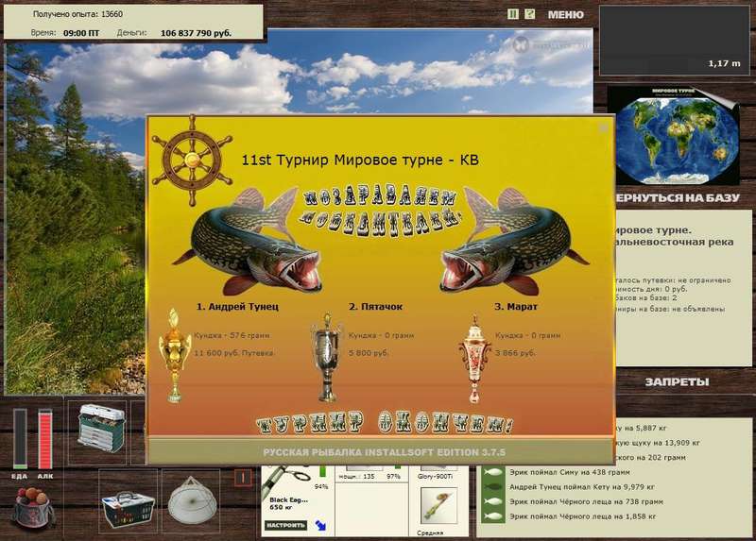Click ВЕРНУТЬСЯ НА БАЗУ button
Screen dimensions: 756x541
(x=677, y=197)
